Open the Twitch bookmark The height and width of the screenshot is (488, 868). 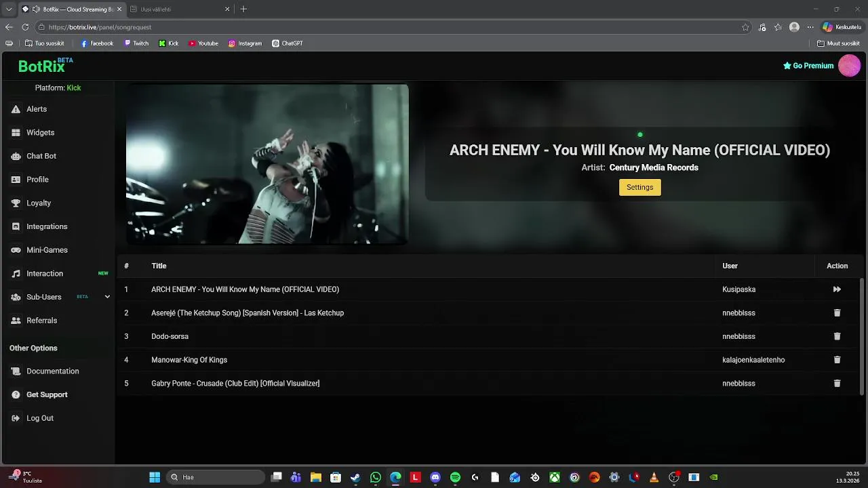pyautogui.click(x=136, y=43)
